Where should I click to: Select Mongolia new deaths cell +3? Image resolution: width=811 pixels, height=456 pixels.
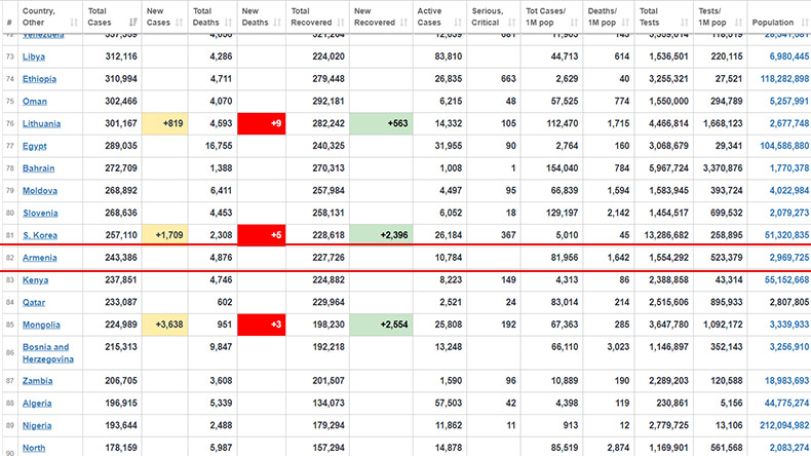262,325
